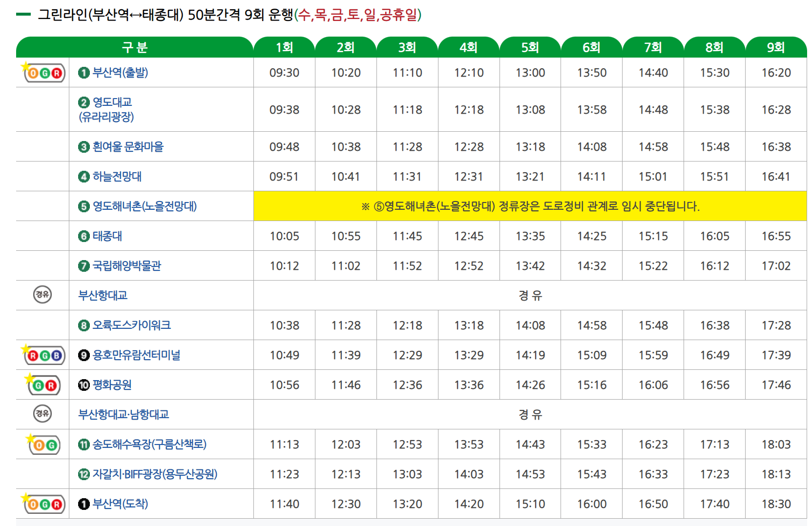Click the 2회 column header

coord(346,47)
